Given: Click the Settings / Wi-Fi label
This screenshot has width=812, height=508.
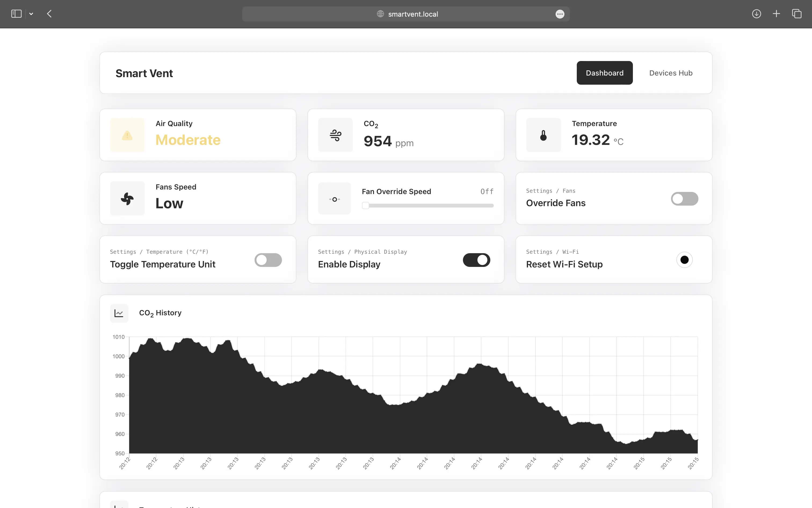Looking at the screenshot, I should 552,252.
